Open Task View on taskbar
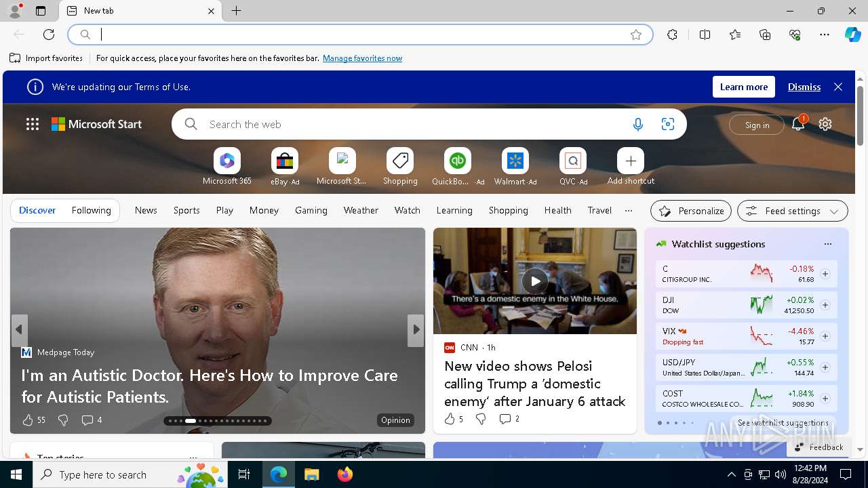This screenshot has height=488, width=868. pyautogui.click(x=244, y=474)
